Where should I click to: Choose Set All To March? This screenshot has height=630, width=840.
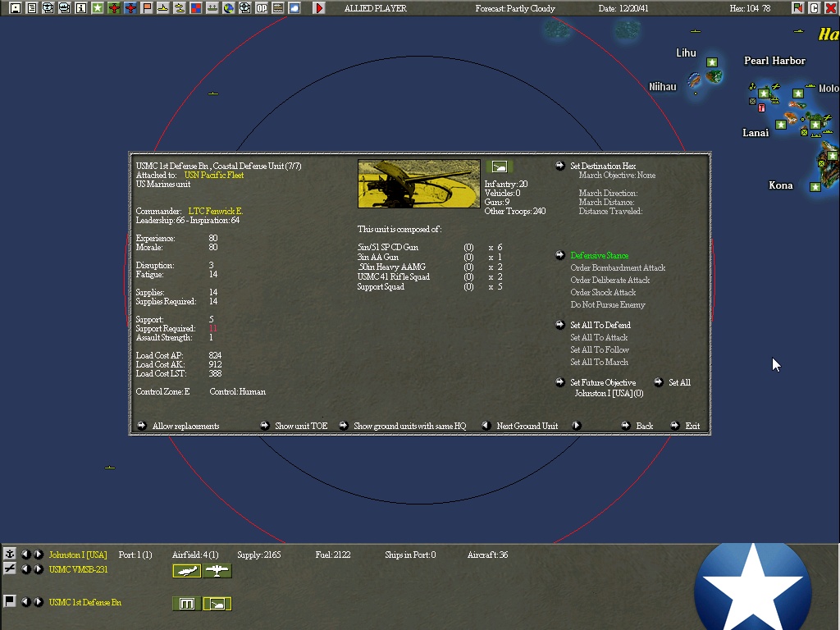tap(599, 362)
